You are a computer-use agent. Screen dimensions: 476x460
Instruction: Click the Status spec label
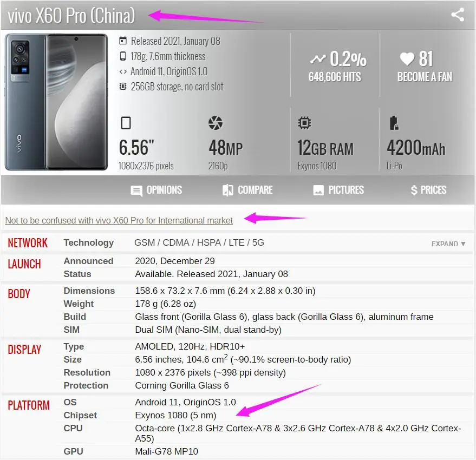77,274
